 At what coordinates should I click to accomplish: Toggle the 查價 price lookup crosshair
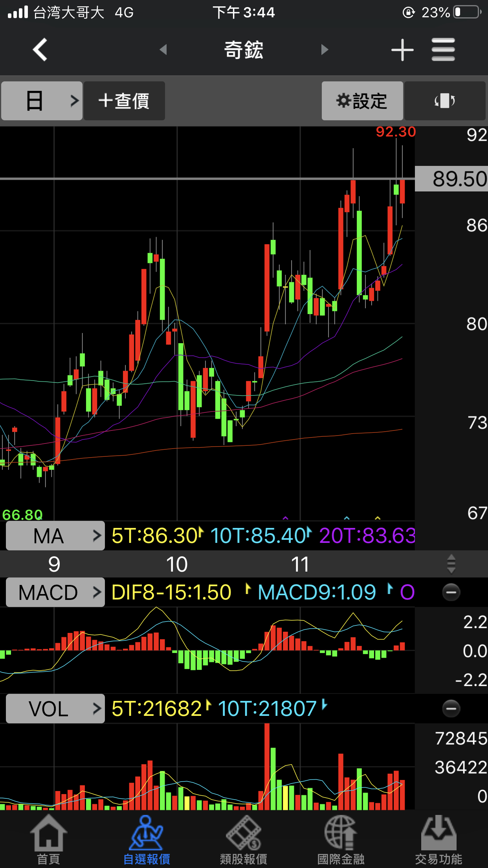click(124, 101)
